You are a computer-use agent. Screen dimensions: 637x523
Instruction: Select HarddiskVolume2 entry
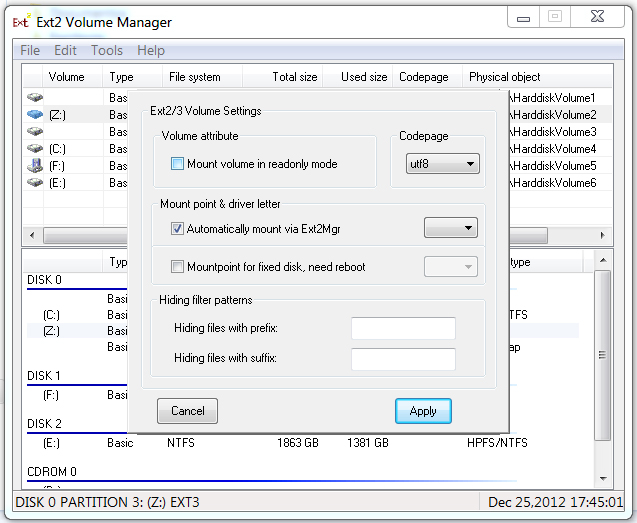click(553, 115)
